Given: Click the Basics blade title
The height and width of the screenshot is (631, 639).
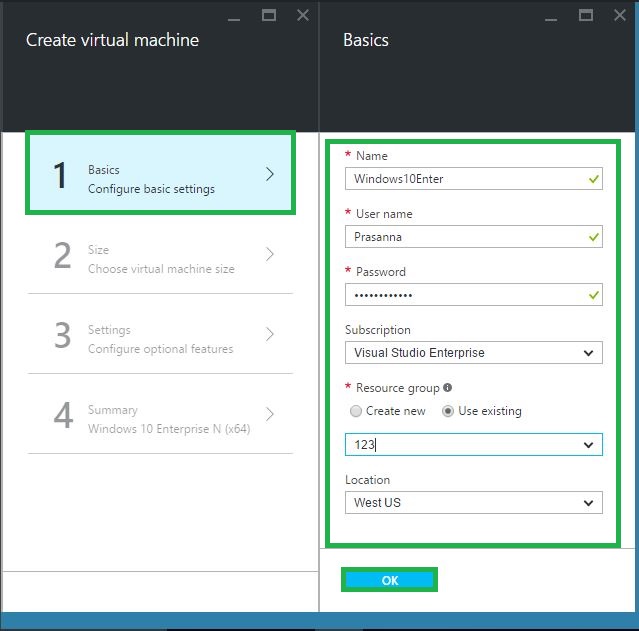Looking at the screenshot, I should (366, 40).
